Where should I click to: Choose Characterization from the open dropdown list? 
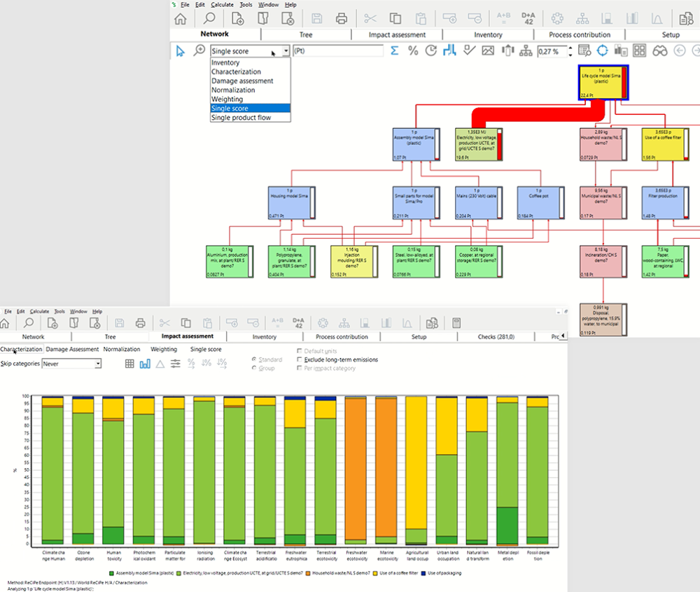(x=236, y=72)
